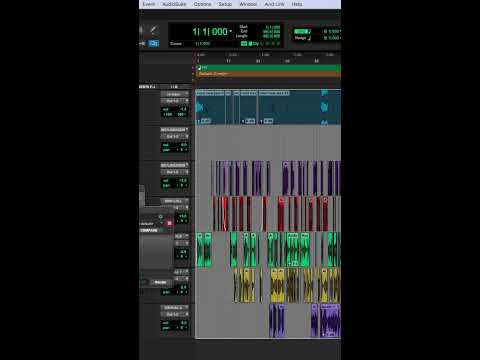Select the Pencil tool in the toolbar
Viewport: 480px width, 360px height.
(153, 31)
